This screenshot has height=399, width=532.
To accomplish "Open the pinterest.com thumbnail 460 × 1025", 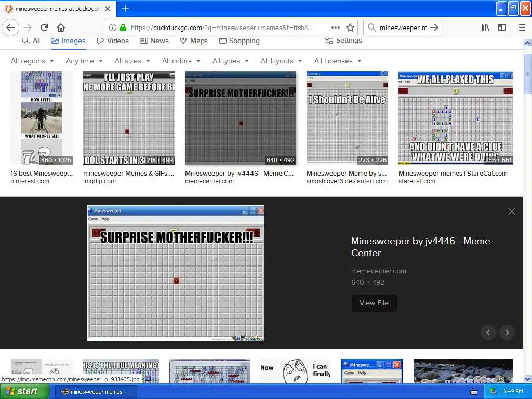I will click(x=42, y=118).
